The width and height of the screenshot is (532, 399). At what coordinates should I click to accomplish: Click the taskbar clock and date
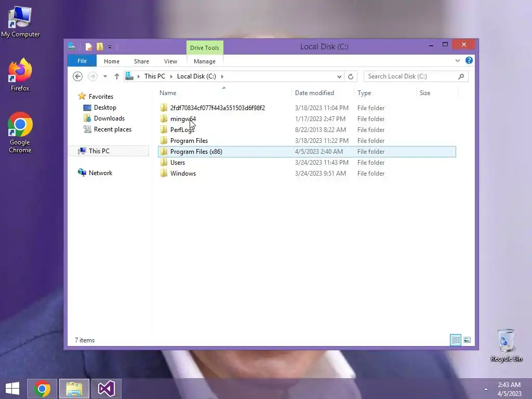coord(509,389)
